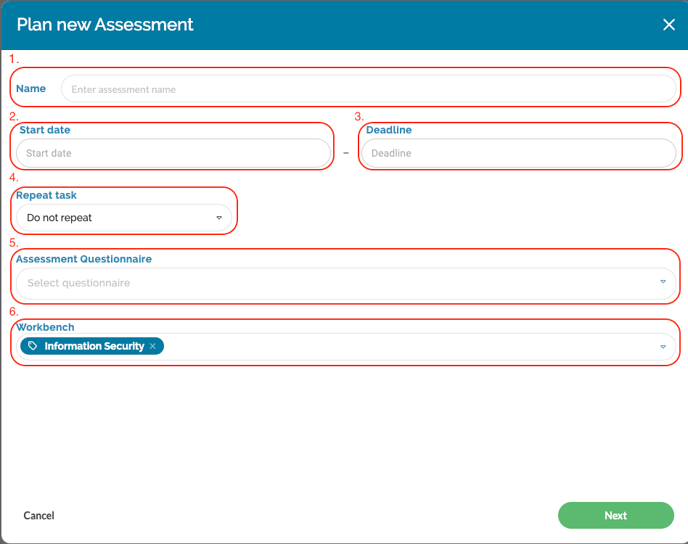The width and height of the screenshot is (688, 544).
Task: Remove the Information Security tag
Action: click(153, 346)
